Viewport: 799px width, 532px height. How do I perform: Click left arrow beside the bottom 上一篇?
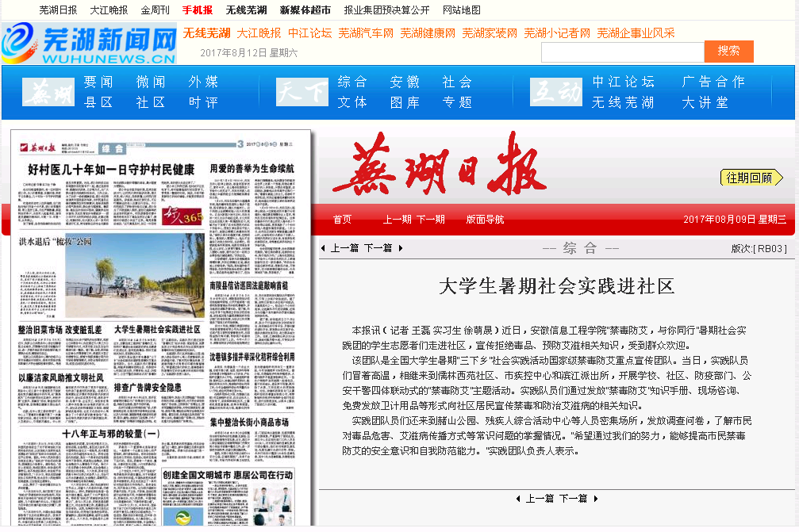(x=518, y=499)
